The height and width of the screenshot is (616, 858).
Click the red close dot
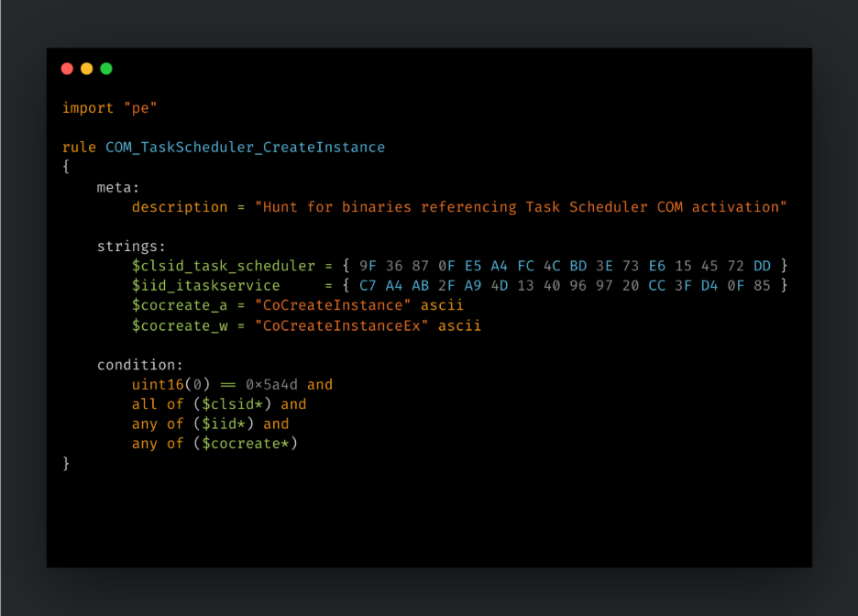(x=67, y=69)
